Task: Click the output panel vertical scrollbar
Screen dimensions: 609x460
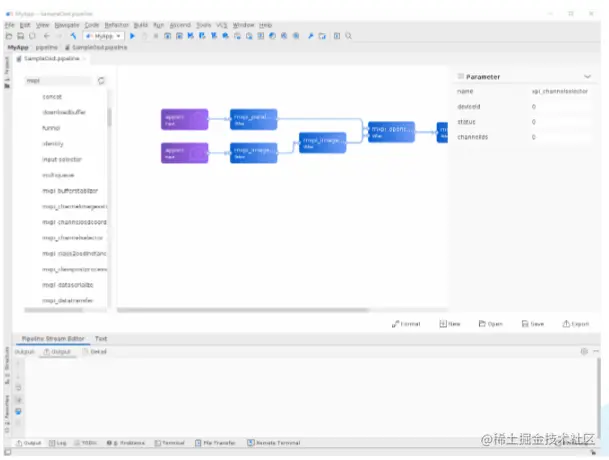Action: coord(599,396)
